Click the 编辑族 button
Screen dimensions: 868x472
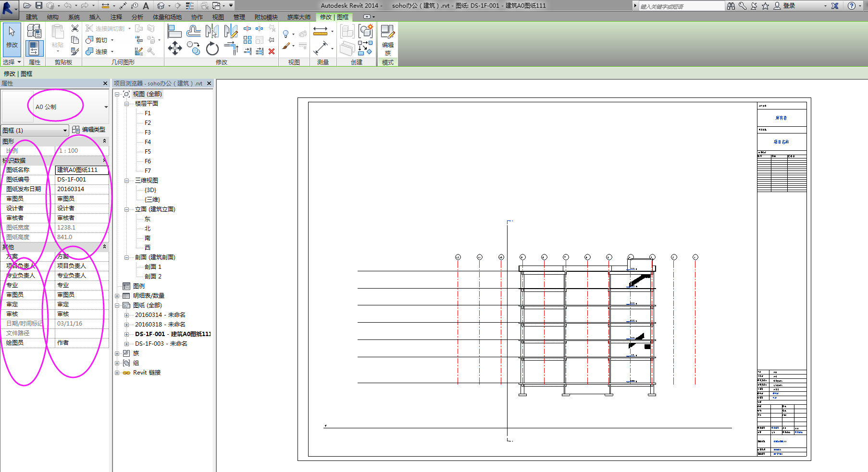pyautogui.click(x=387, y=40)
